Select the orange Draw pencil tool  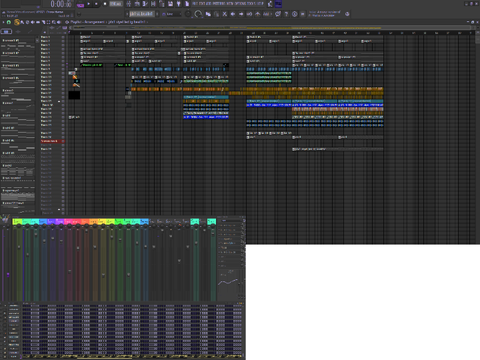coord(16,22)
